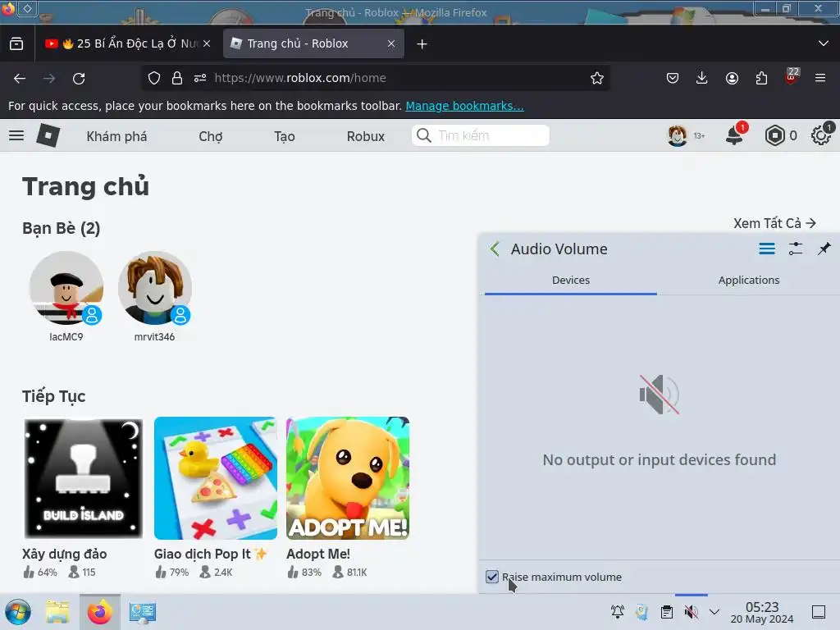Open Audio Volume configure sliders icon
Viewport: 840px width, 630px height.
(x=796, y=249)
